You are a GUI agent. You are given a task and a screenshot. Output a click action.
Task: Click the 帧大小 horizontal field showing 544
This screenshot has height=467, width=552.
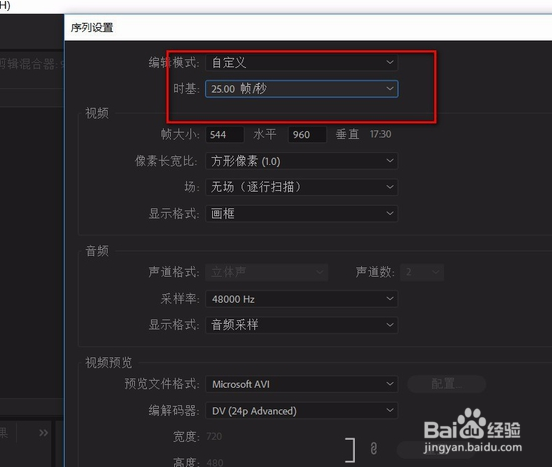click(225, 134)
